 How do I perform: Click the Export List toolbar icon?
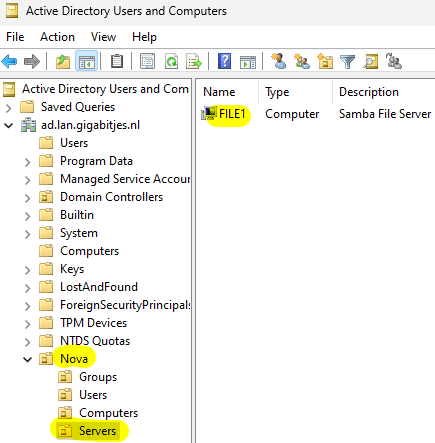[x=194, y=62]
